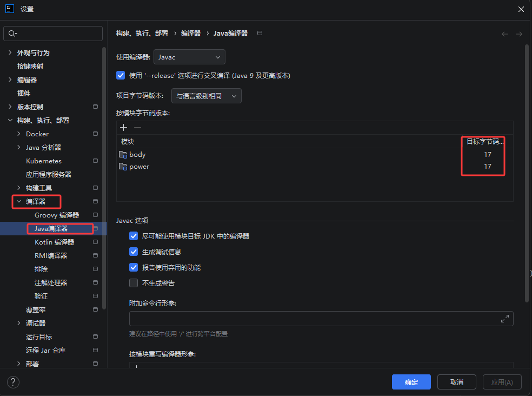The width and height of the screenshot is (532, 396).
Task: Expand the 版本控制 tree node
Action: (x=10, y=107)
